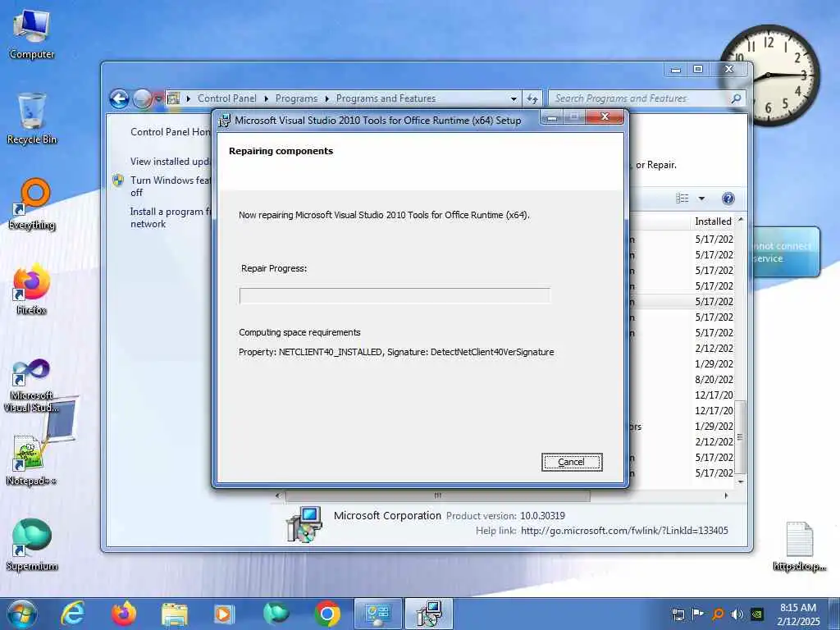The image size is (840, 630).
Task: Switch to the Setup installer taskbar button
Action: pos(428,614)
